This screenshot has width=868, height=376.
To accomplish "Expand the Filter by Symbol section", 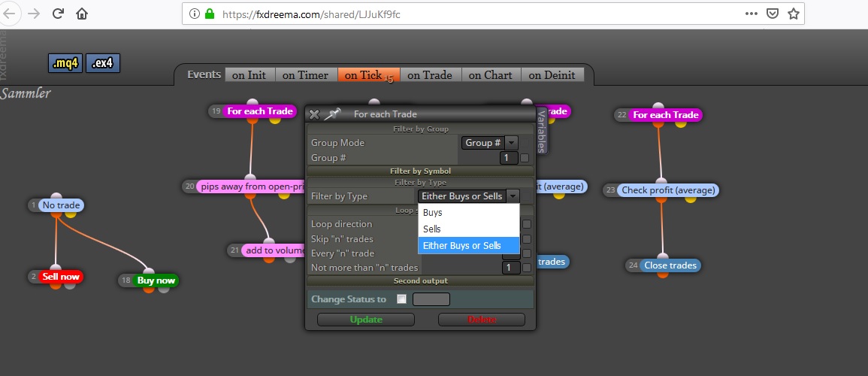I will click(420, 171).
